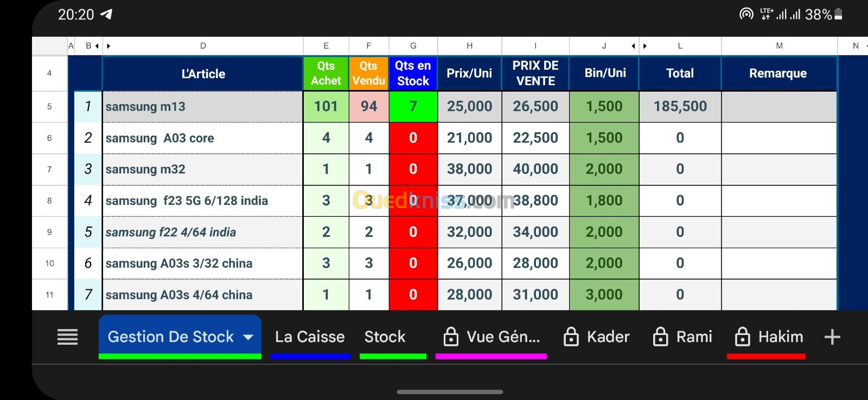Tap the battery icon in status bar
868x400 pixels.
point(839,14)
